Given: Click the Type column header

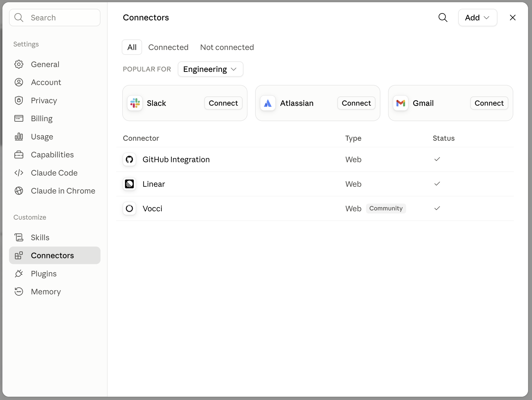Looking at the screenshot, I should point(353,138).
